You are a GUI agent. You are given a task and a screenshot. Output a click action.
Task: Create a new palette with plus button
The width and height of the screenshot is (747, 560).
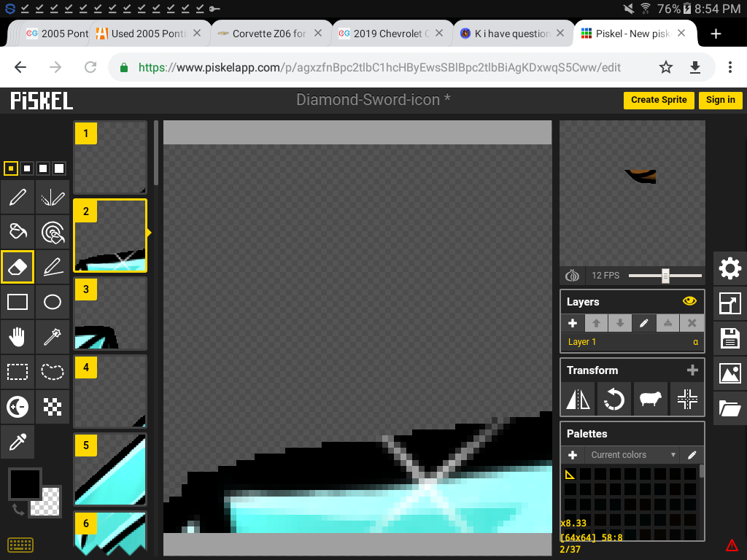573,455
